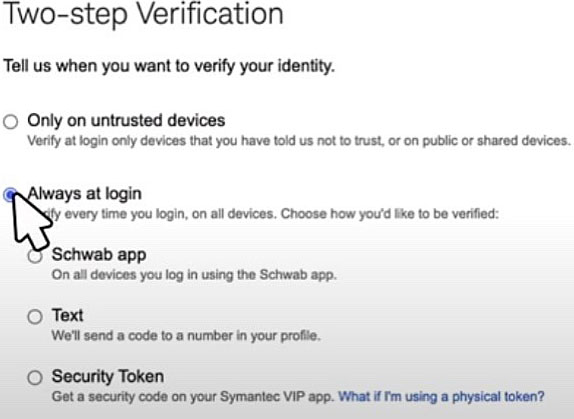This screenshot has height=419, width=574.
Task: Open the physical token help link
Action: (x=441, y=397)
